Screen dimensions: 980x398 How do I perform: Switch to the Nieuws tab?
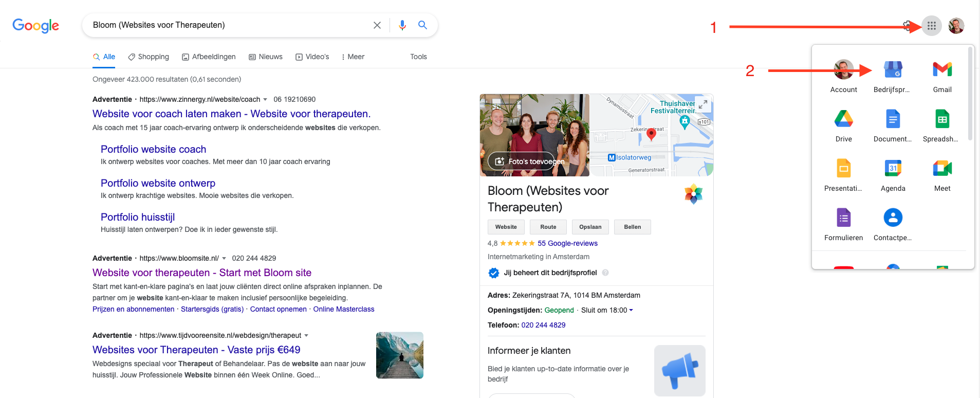266,57
